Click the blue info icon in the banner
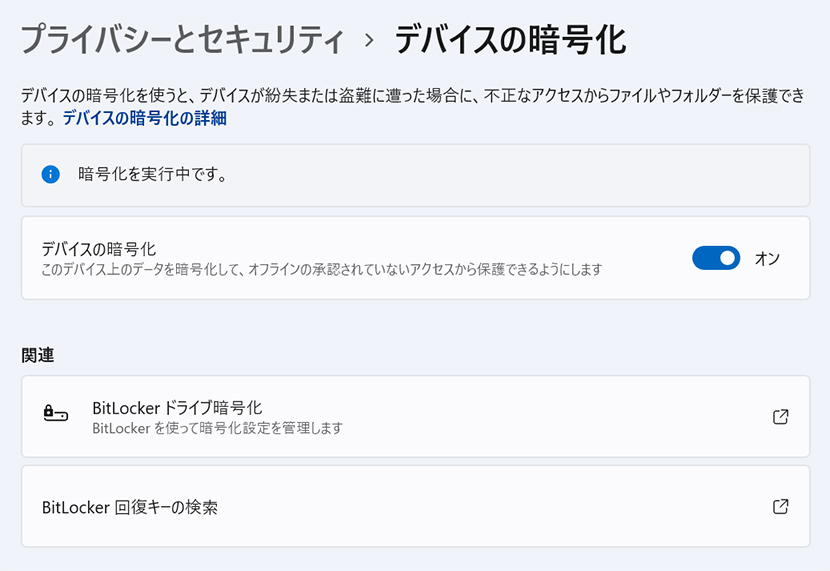This screenshot has width=830, height=571. click(51, 175)
